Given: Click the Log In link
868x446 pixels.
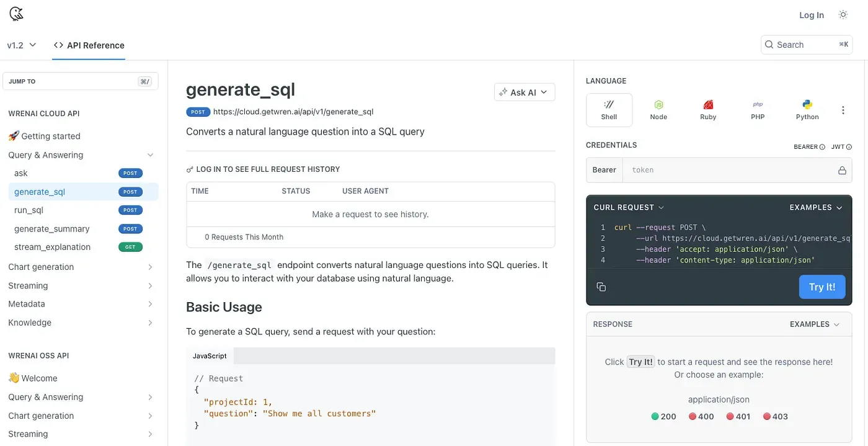Looking at the screenshot, I should tap(811, 15).
